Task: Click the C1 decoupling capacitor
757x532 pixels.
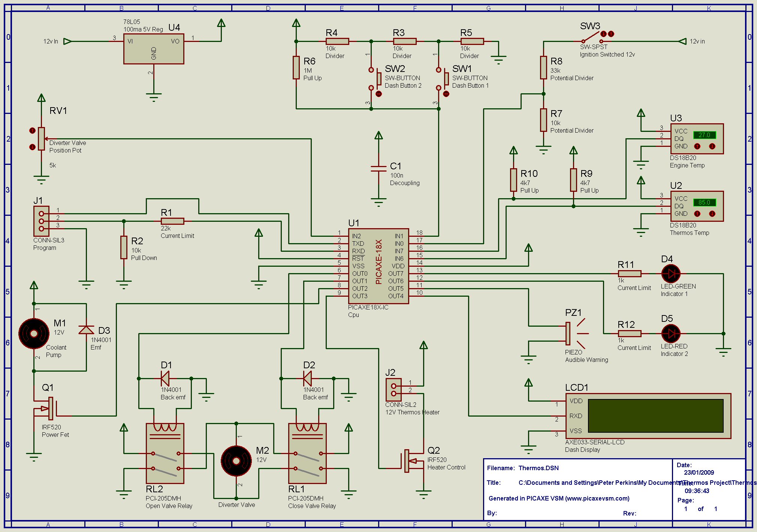Action: [378, 169]
